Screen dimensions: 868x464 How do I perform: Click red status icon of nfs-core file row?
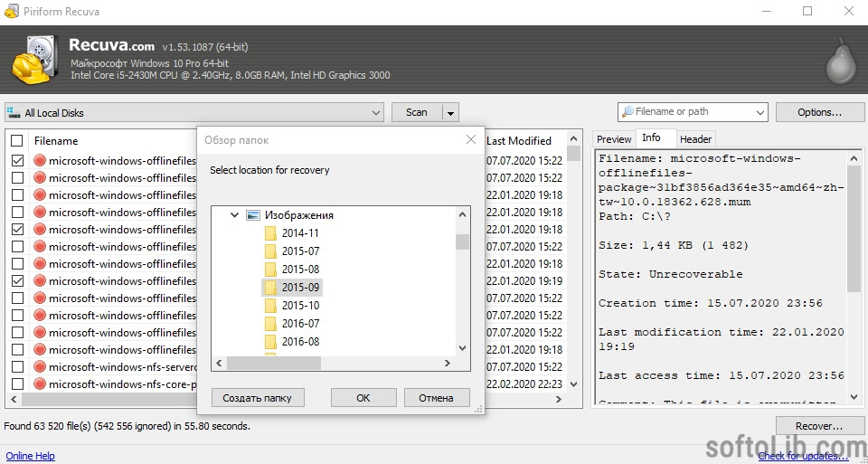(x=40, y=384)
